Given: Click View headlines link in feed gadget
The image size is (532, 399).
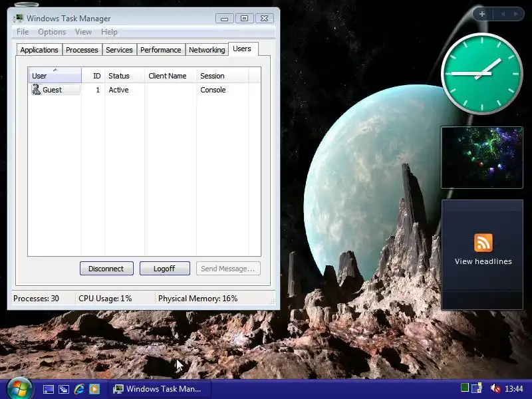Looking at the screenshot, I should pyautogui.click(x=483, y=261).
